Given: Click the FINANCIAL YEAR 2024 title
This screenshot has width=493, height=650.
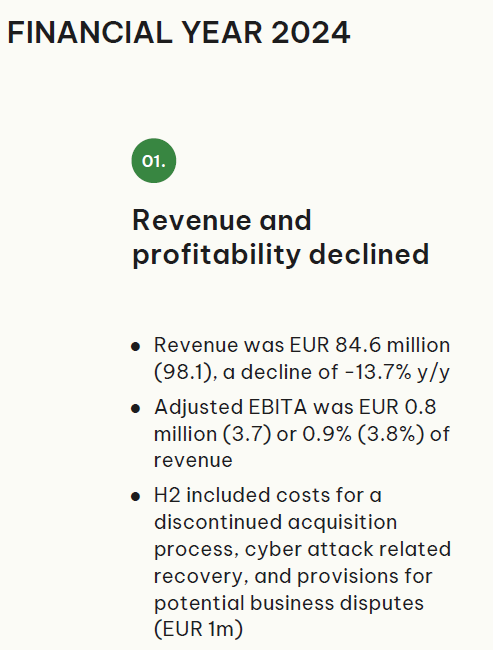Looking at the screenshot, I should (179, 33).
